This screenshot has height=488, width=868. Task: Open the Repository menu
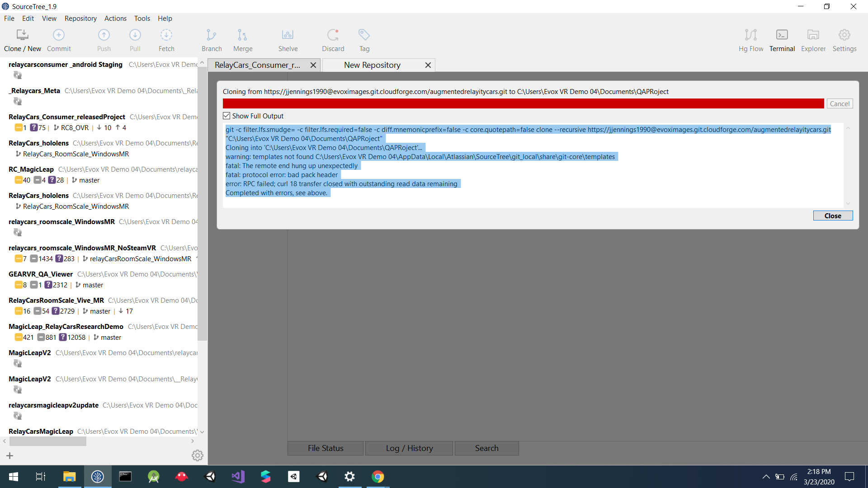tap(80, 19)
